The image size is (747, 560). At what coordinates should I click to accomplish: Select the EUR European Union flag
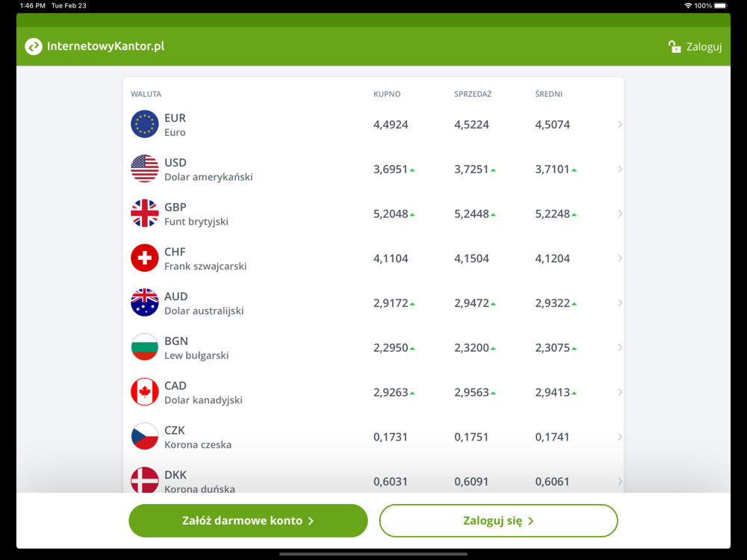[x=144, y=124]
